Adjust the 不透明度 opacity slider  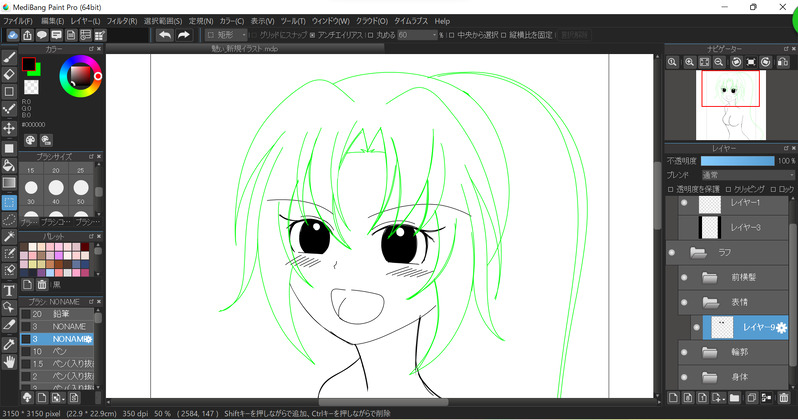point(737,161)
